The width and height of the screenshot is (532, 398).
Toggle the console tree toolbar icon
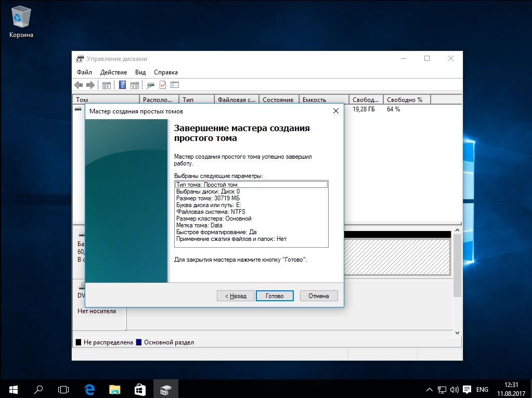click(106, 85)
